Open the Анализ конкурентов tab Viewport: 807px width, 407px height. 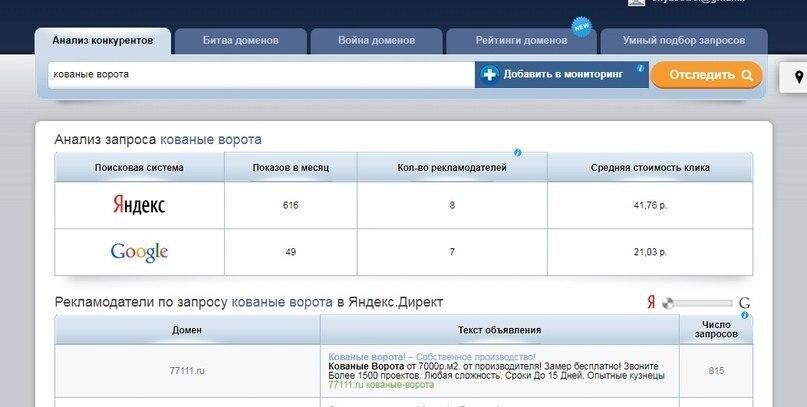[102, 41]
